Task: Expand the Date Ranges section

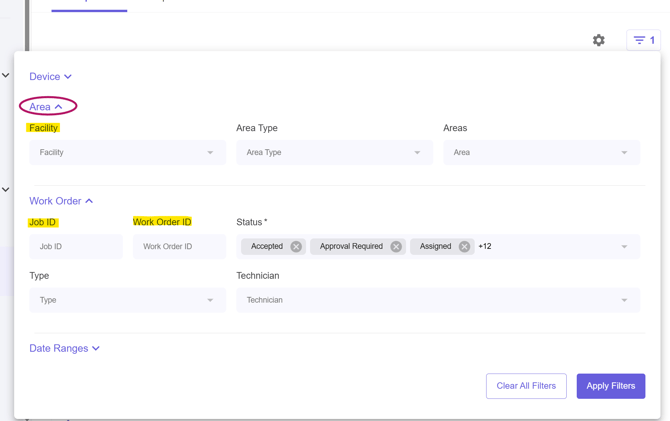Action: click(64, 349)
